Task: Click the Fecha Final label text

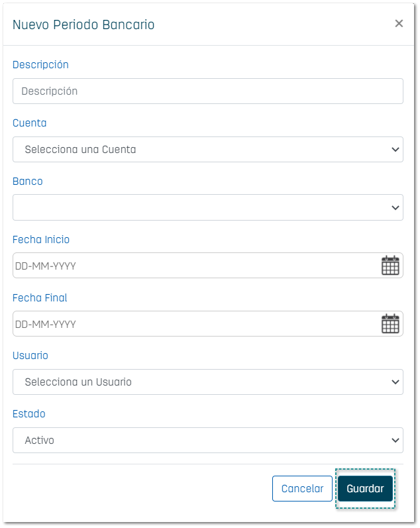Action: (x=40, y=298)
